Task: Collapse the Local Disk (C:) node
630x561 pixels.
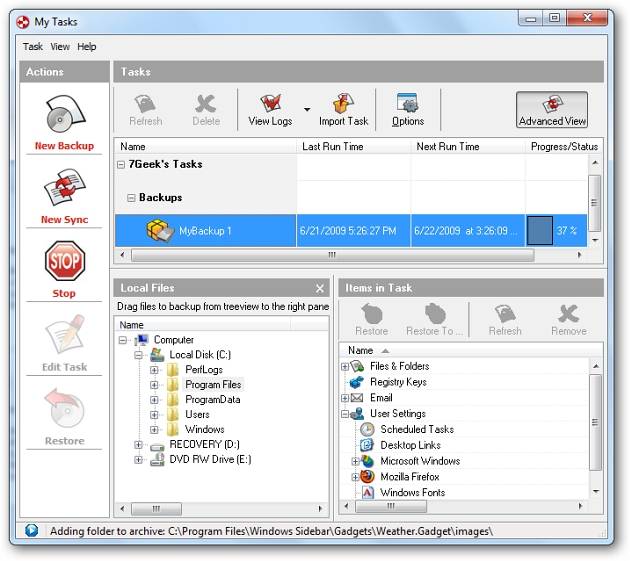Action: (x=139, y=355)
